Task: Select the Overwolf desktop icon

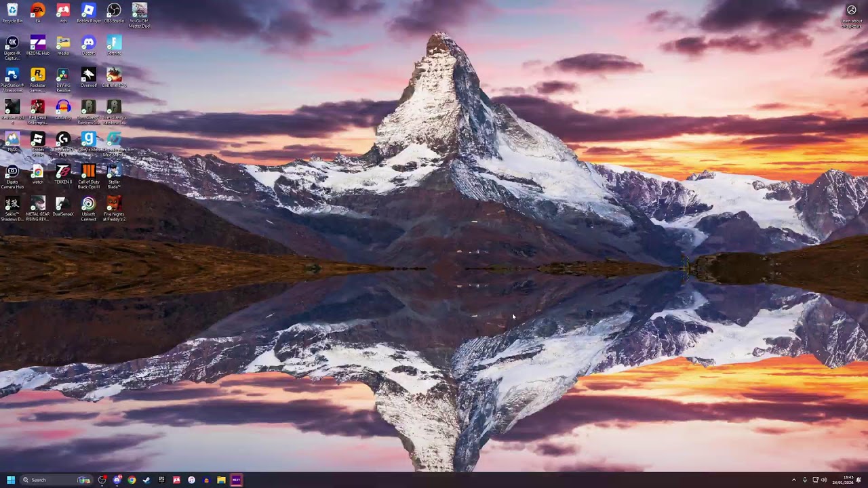Action: (x=88, y=77)
